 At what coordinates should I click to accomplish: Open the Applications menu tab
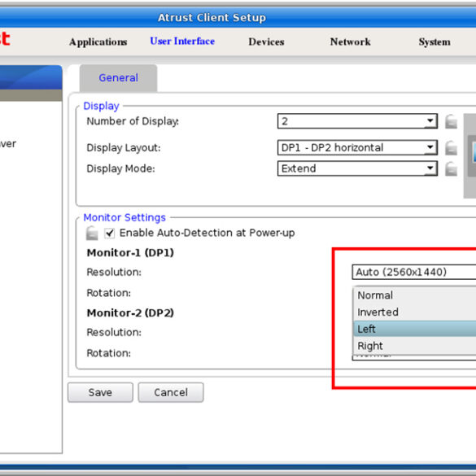pos(98,41)
